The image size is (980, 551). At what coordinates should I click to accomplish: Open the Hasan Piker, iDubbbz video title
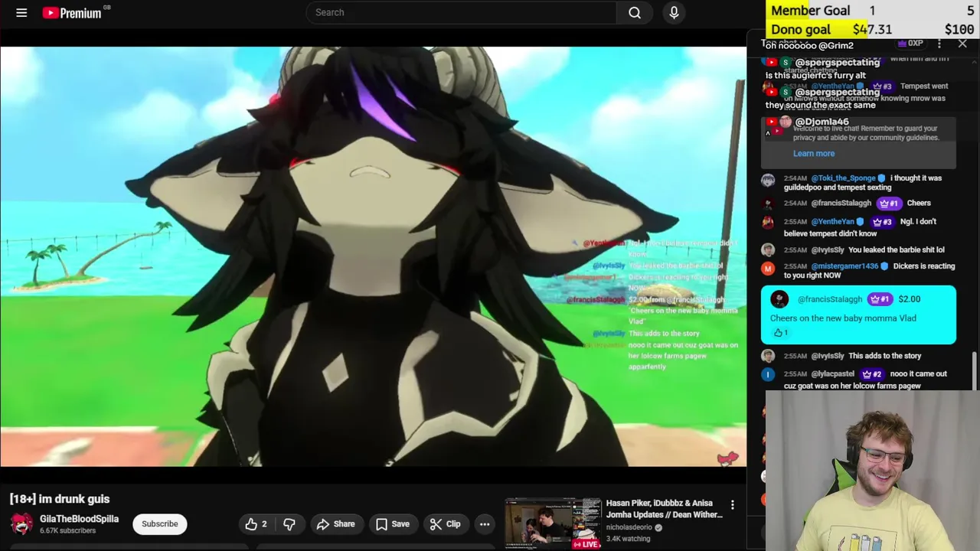pyautogui.click(x=664, y=509)
